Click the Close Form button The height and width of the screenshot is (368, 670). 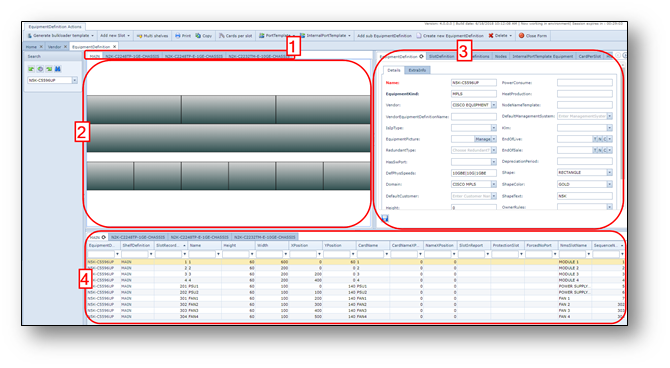(x=533, y=36)
